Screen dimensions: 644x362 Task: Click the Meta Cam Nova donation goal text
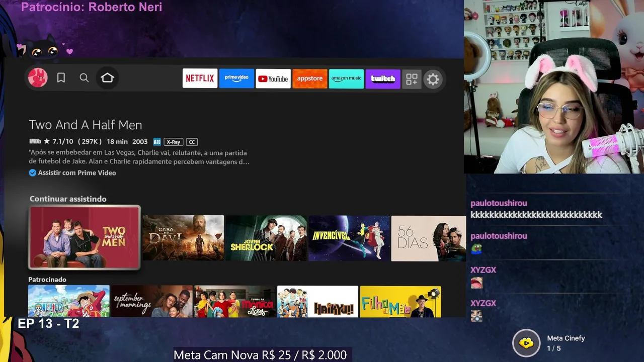[x=260, y=355]
